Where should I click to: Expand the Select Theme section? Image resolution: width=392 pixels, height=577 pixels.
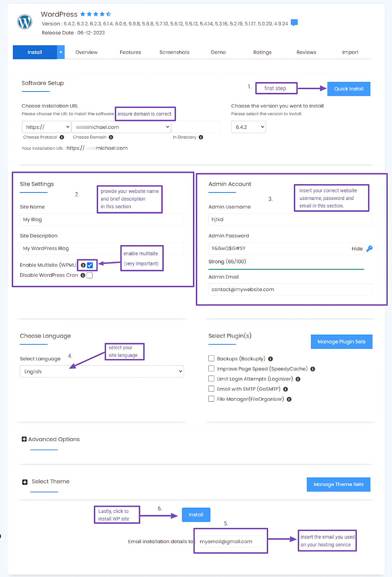pyautogui.click(x=50, y=481)
